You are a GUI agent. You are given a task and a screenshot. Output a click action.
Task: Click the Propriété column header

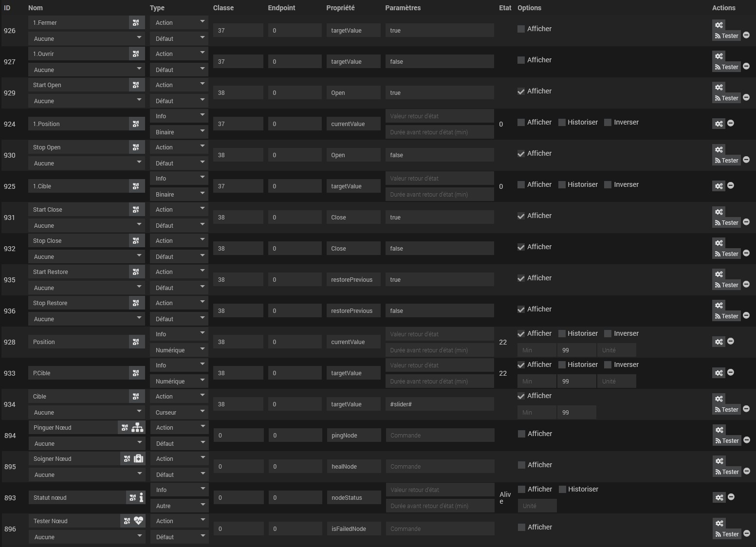tap(340, 8)
